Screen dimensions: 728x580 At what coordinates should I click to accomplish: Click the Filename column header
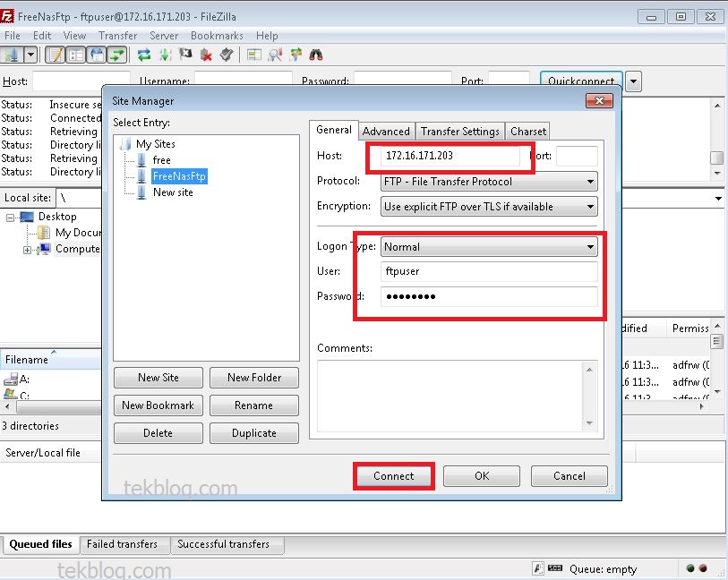point(50,360)
